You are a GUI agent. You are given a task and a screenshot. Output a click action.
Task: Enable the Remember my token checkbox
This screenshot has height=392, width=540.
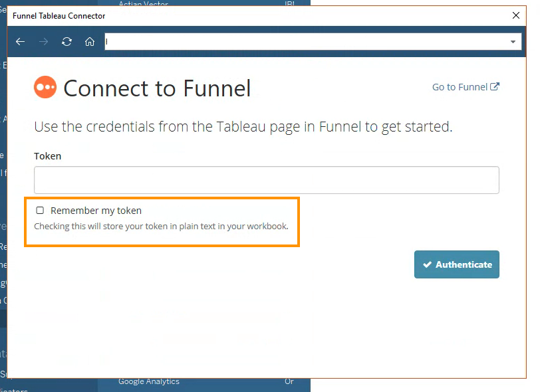coord(40,210)
